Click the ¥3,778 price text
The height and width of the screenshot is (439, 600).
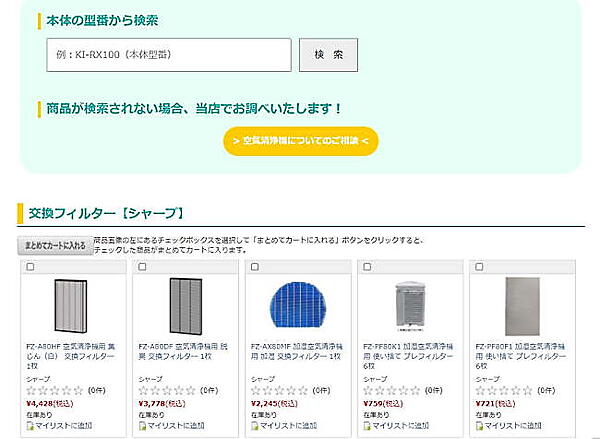click(162, 403)
